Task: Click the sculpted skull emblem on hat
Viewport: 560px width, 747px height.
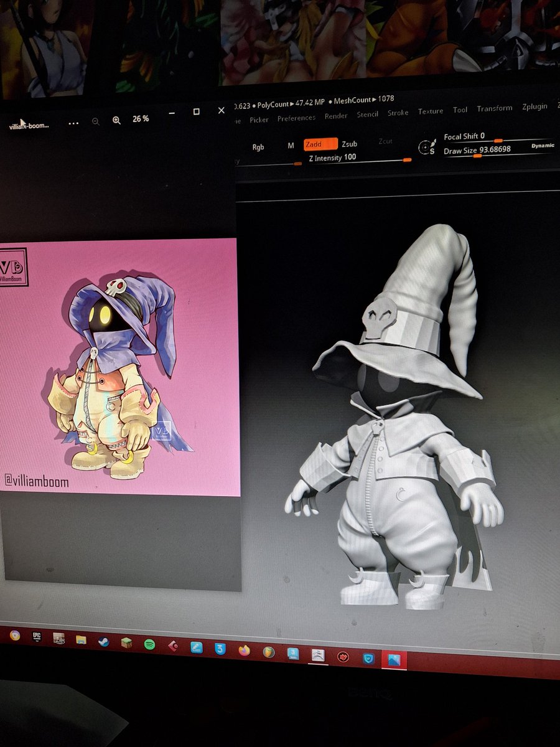Action: (x=379, y=319)
